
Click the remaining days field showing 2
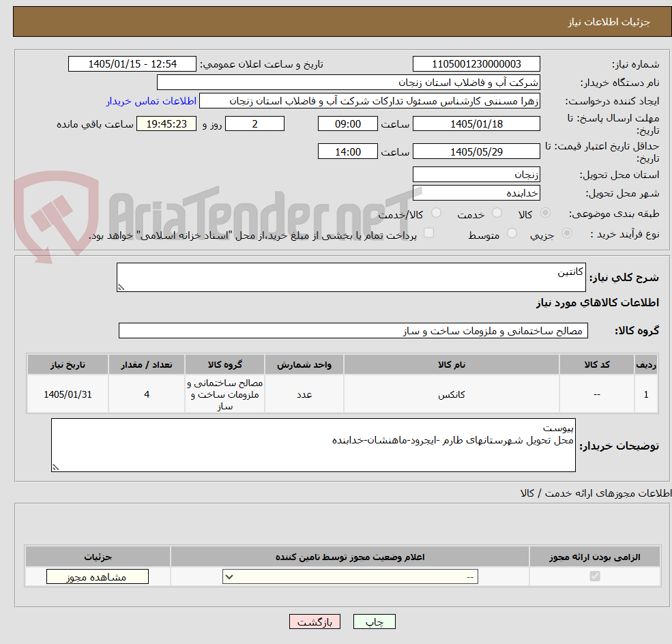click(x=254, y=124)
